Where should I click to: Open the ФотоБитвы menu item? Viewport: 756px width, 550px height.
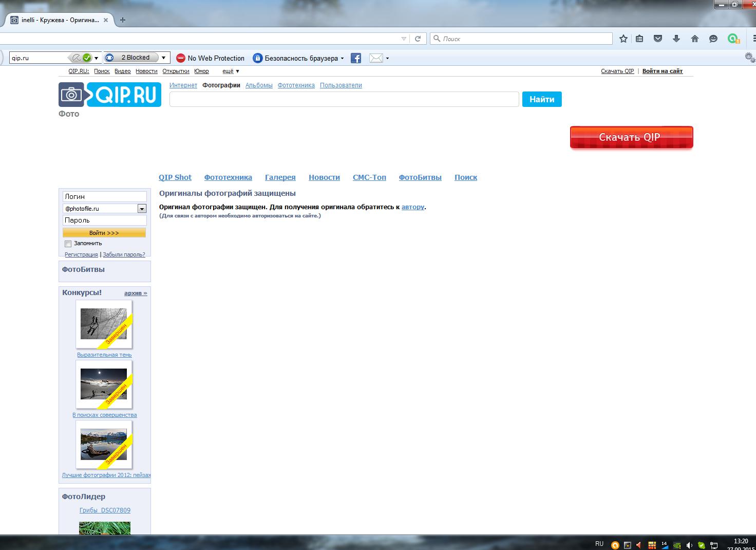pos(420,177)
